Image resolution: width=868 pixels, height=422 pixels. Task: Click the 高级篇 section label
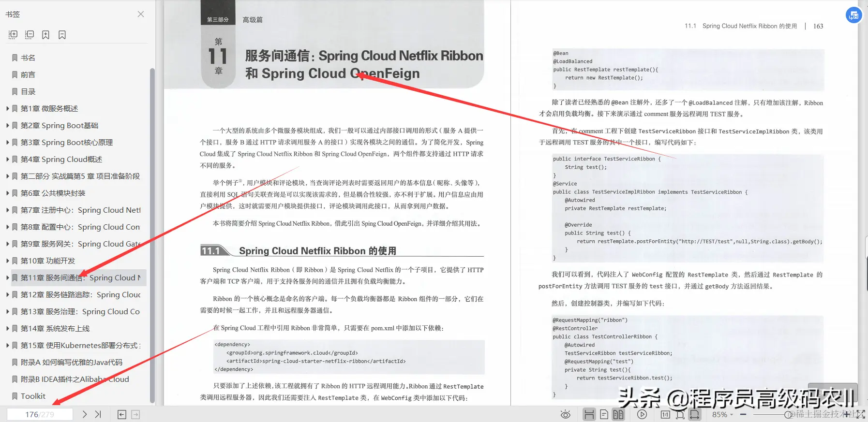(253, 20)
